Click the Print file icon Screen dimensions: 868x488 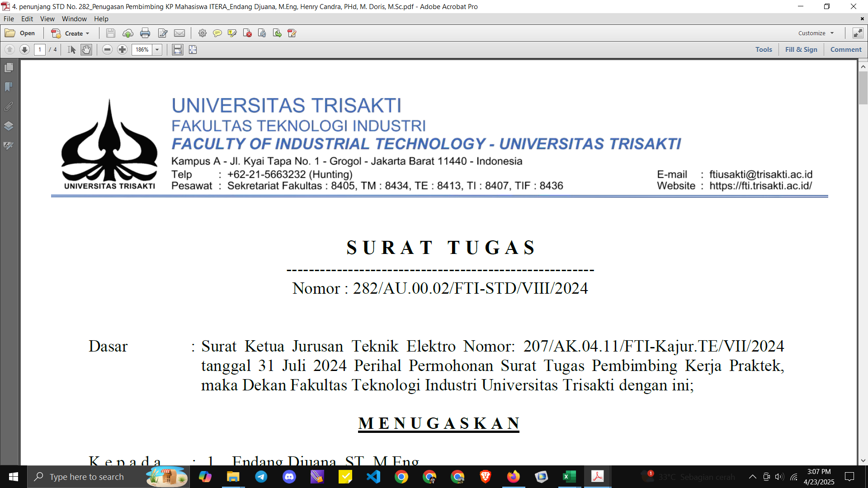point(145,33)
